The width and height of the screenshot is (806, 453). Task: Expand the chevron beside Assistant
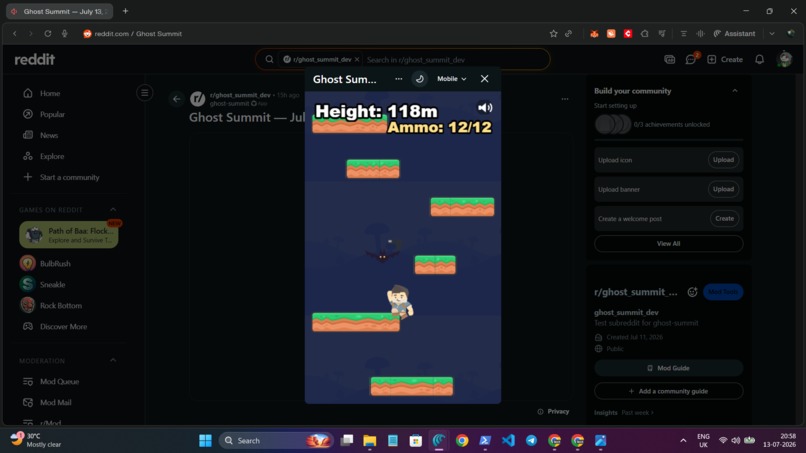pyautogui.click(x=772, y=33)
